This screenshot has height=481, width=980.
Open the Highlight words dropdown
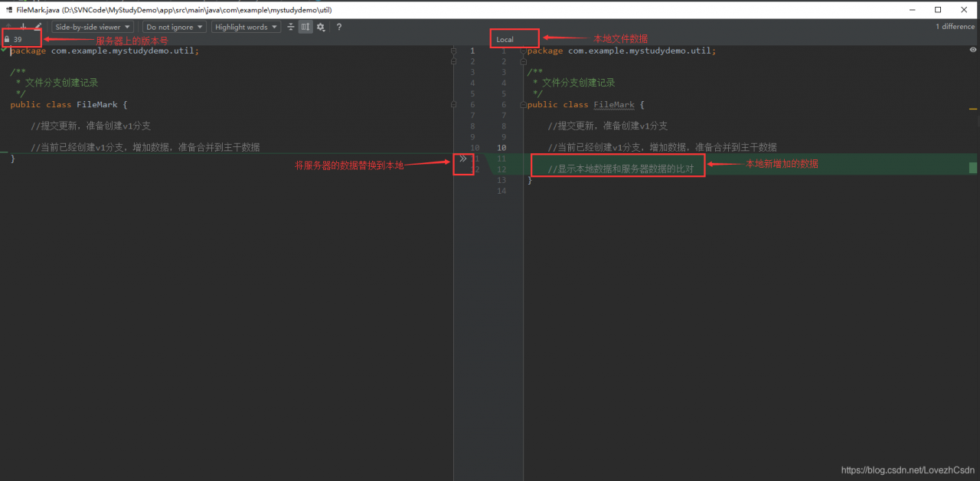point(245,27)
